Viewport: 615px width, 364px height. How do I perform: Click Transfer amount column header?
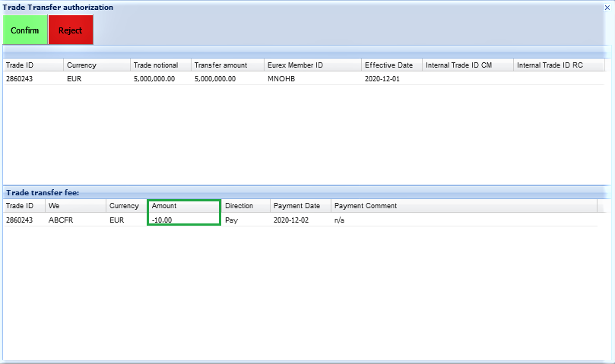point(227,65)
